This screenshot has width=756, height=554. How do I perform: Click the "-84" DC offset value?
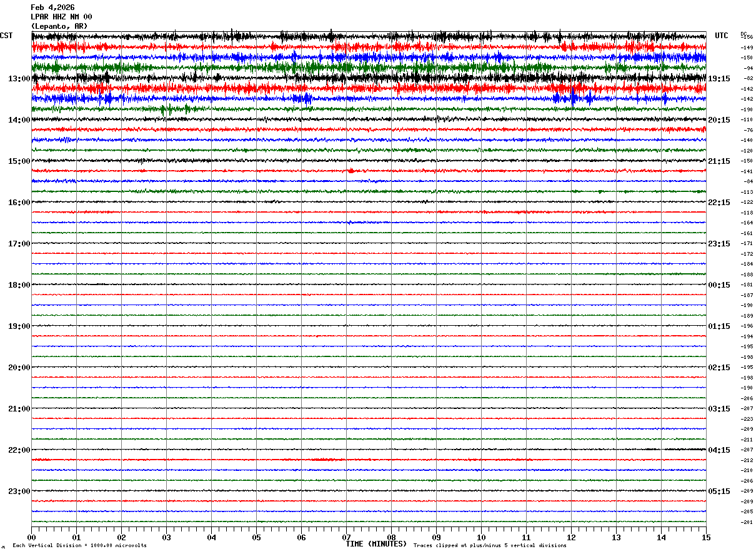[748, 181]
